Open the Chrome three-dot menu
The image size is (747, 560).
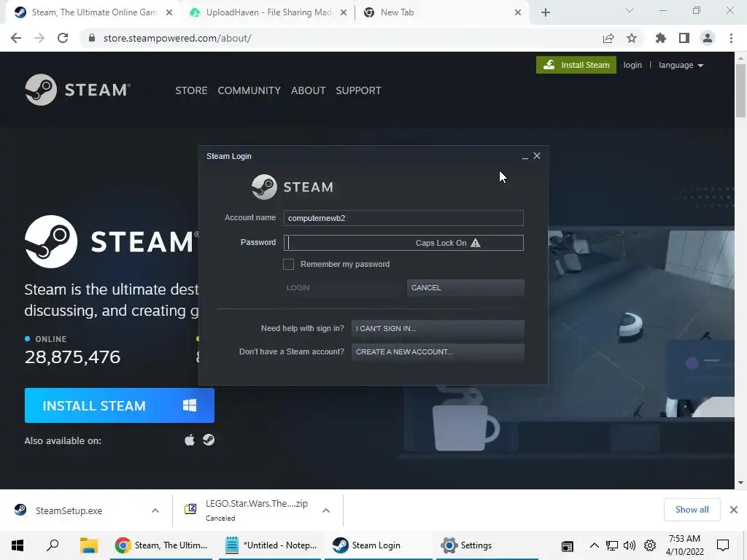[731, 38]
